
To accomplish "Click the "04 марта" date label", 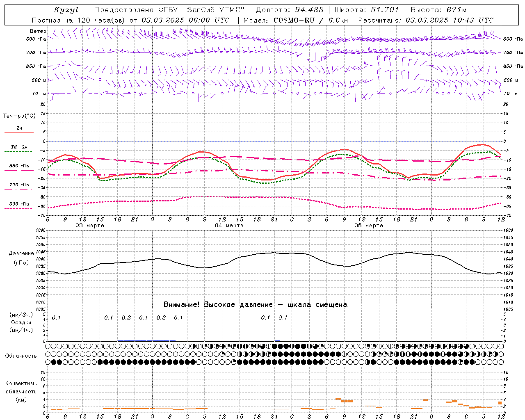I will tap(230, 226).
